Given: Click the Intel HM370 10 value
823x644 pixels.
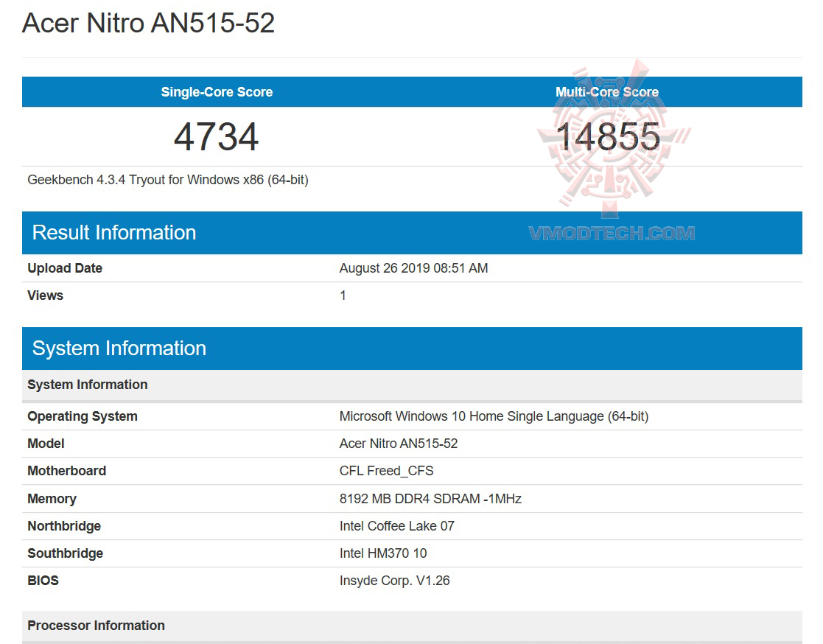Looking at the screenshot, I should click(383, 553).
